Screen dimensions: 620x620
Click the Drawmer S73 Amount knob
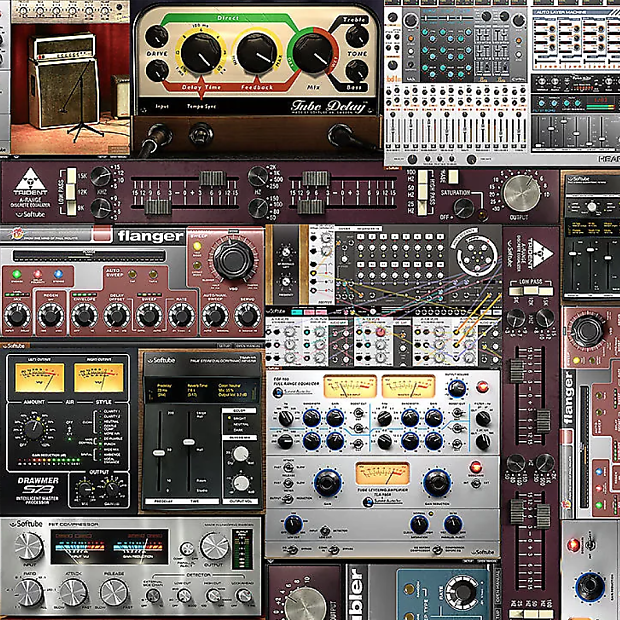tap(34, 430)
